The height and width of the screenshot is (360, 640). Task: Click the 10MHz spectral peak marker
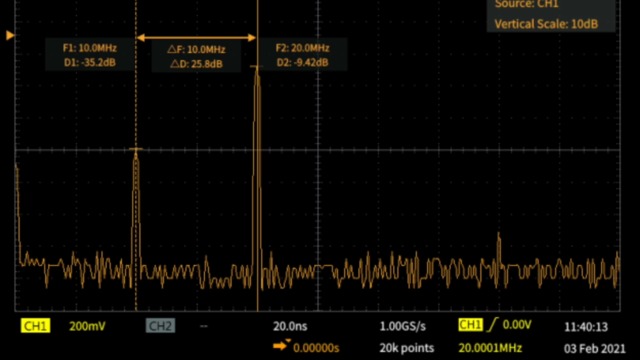point(136,149)
